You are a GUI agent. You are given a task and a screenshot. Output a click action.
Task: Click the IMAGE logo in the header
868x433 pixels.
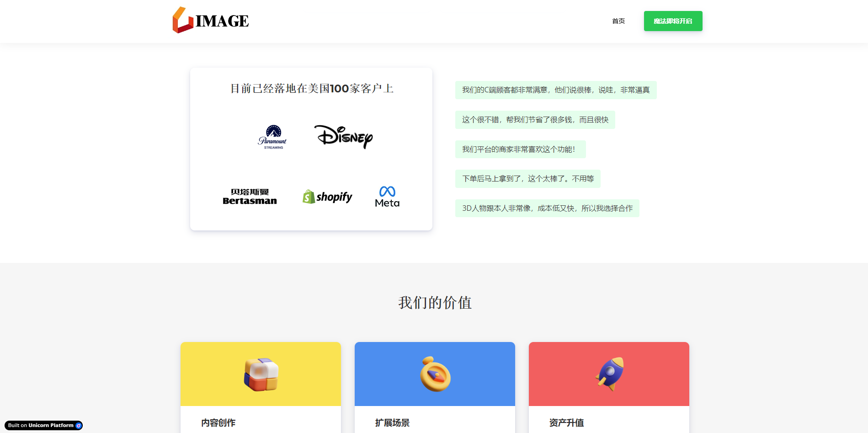pyautogui.click(x=211, y=21)
